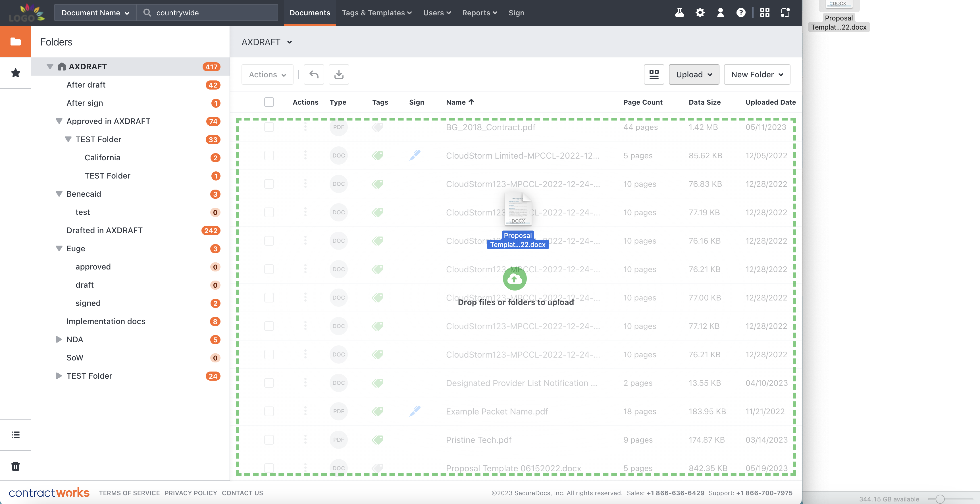
Task: Click the tag icon for BG_2018_Contract.pdf
Action: [377, 127]
